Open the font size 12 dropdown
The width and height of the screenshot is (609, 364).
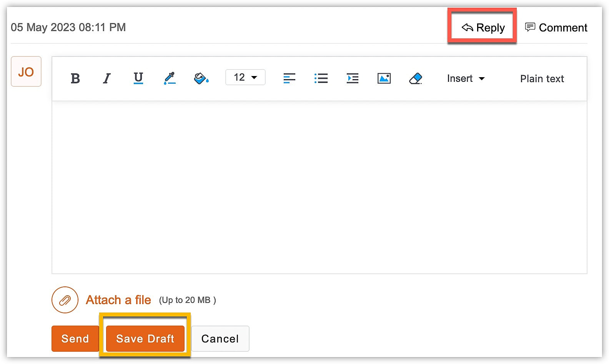click(245, 77)
